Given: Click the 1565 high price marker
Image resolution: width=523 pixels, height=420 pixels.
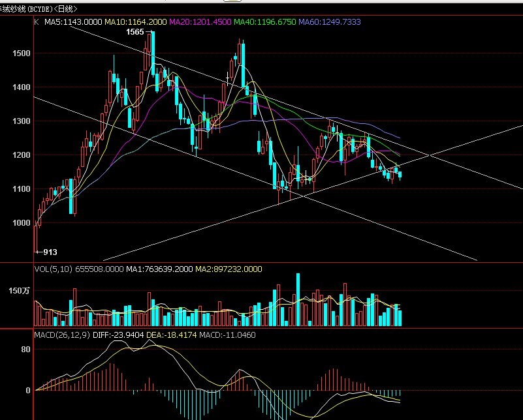Looking at the screenshot, I should coord(135,32).
